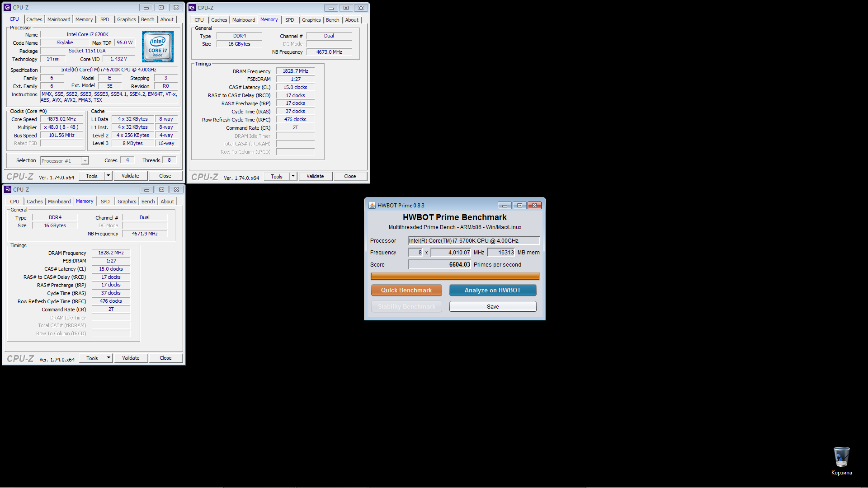The height and width of the screenshot is (488, 868).
Task: Click Close button in bottom-left CPU-Z window
Action: [165, 358]
